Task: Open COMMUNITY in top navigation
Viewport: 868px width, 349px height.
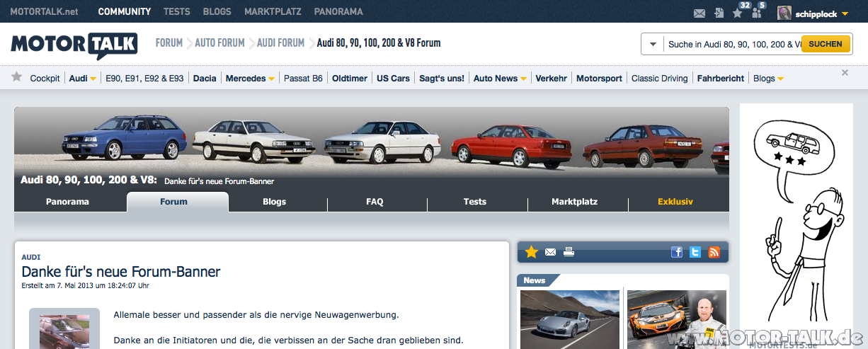Action: 125,12
